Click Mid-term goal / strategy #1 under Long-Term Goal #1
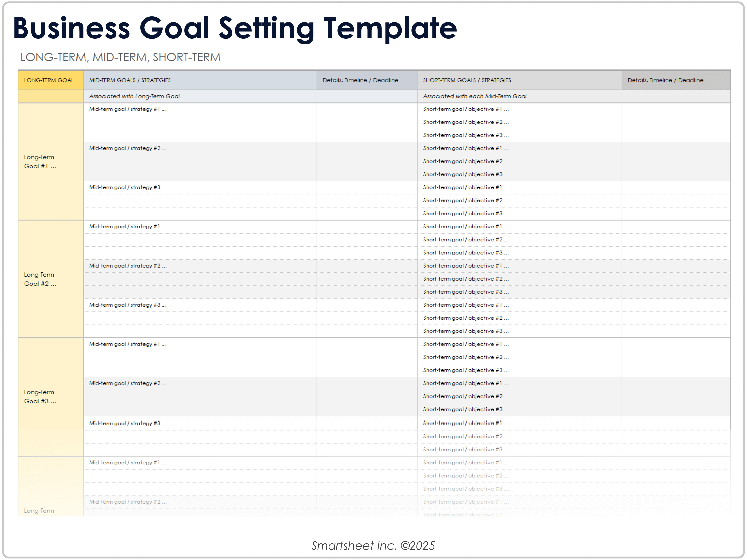The image size is (747, 560). [x=127, y=109]
